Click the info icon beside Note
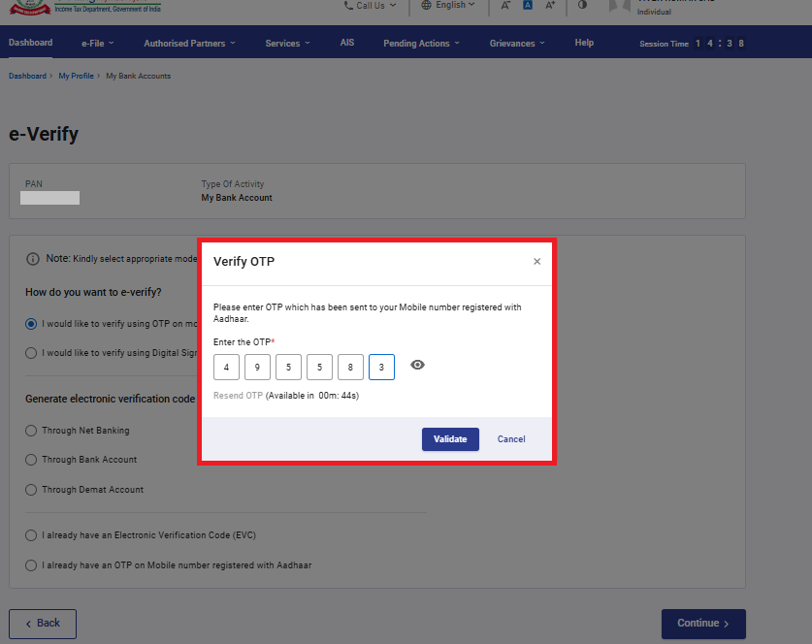Image resolution: width=812 pixels, height=644 pixels. tap(32, 259)
